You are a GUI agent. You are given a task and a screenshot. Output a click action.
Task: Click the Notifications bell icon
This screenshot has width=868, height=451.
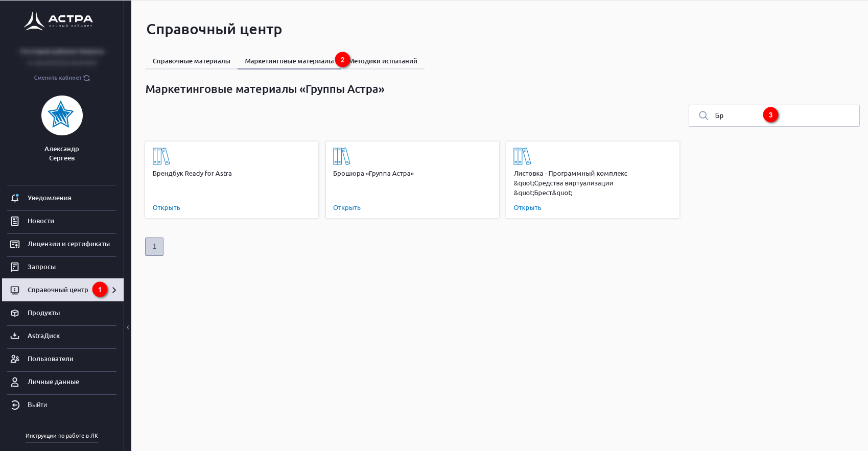pos(15,198)
